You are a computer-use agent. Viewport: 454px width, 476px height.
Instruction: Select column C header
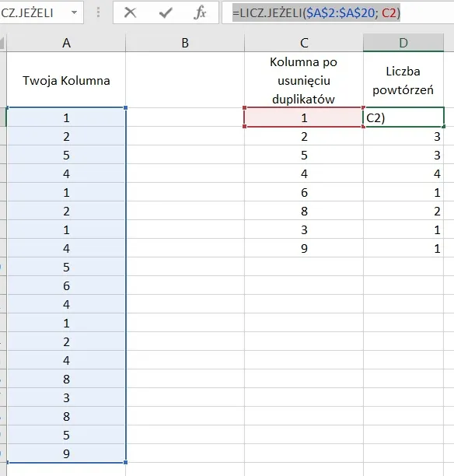click(304, 43)
